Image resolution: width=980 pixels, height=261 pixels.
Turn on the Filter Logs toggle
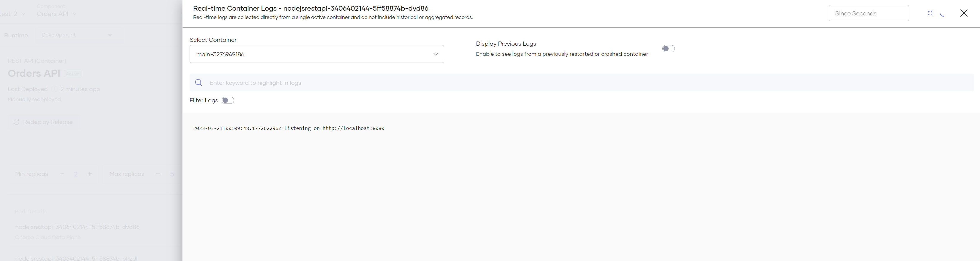click(x=228, y=100)
